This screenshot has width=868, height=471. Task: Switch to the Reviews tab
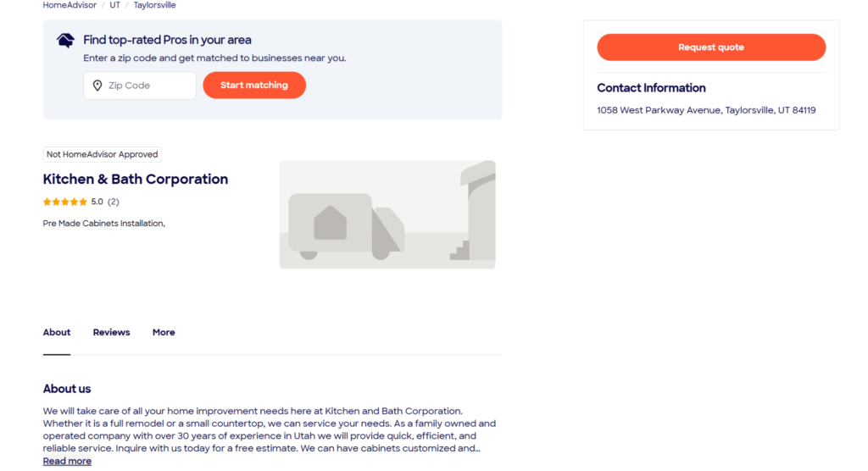111,332
